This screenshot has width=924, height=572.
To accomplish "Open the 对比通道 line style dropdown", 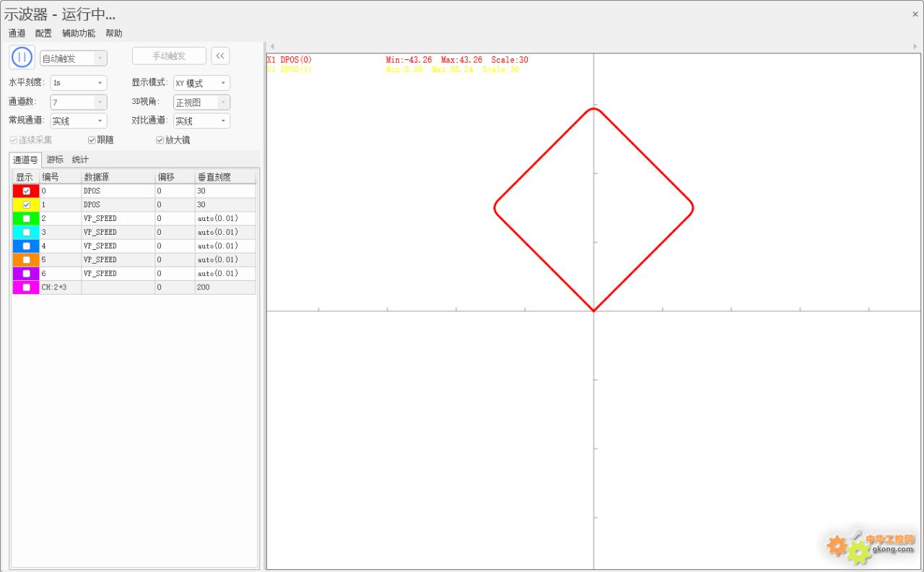I will point(201,121).
